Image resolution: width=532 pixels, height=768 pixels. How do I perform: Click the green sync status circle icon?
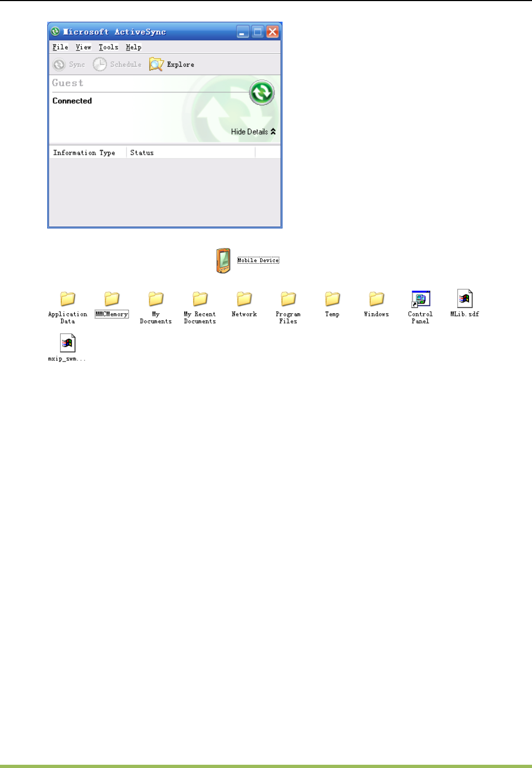[261, 93]
